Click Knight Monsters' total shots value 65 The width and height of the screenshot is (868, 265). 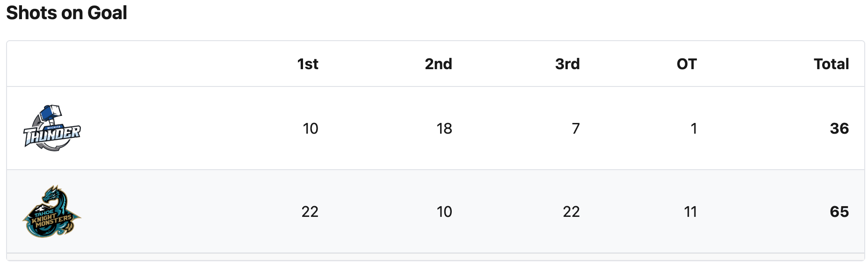pyautogui.click(x=839, y=212)
